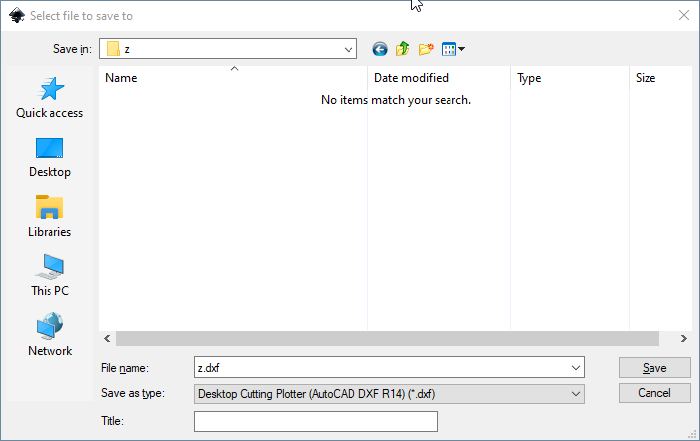Open Network in the places sidebar
700x441 pixels.
[50, 335]
